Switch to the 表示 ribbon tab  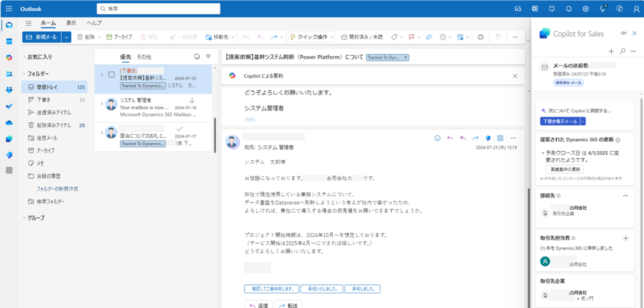click(71, 23)
